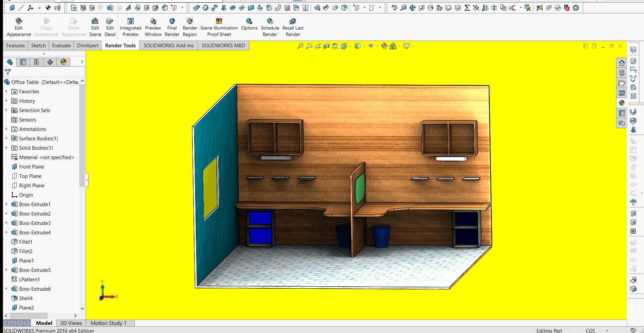
Task: Open PropertyManager tab icon
Action: click(23, 62)
